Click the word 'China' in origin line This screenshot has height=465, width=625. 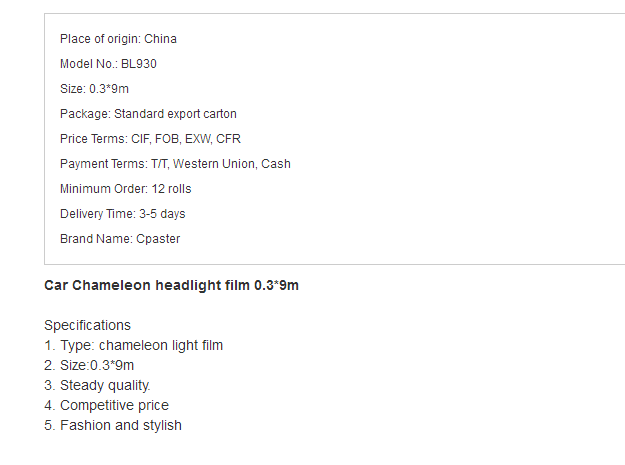click(160, 39)
